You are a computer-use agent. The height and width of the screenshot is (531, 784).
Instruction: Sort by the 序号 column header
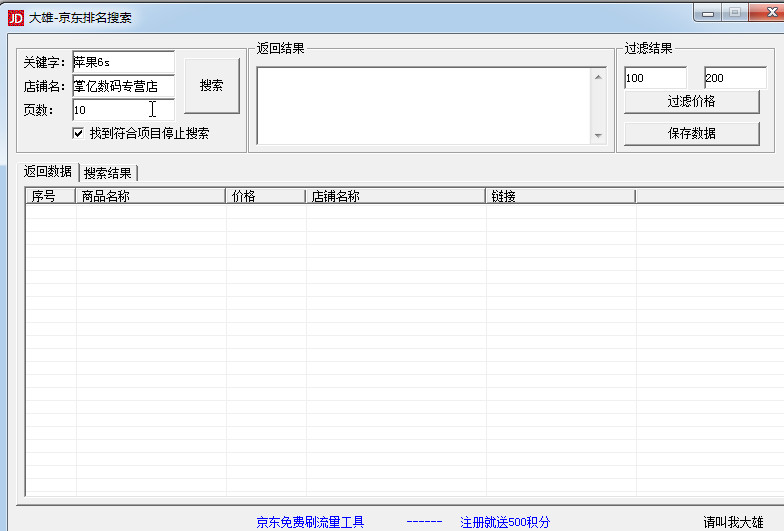(50, 196)
